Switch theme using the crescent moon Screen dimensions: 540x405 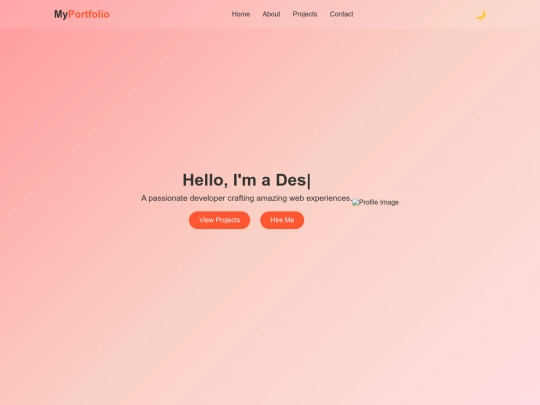coord(481,14)
